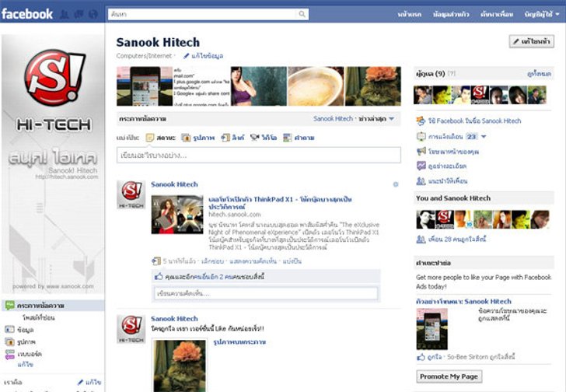The image size is (566, 392).
Task: Click See All link in admins box
Action: pos(539,74)
